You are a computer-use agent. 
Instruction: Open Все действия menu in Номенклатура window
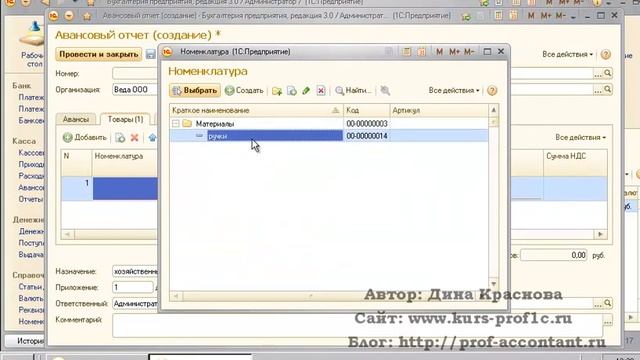pyautogui.click(x=453, y=91)
